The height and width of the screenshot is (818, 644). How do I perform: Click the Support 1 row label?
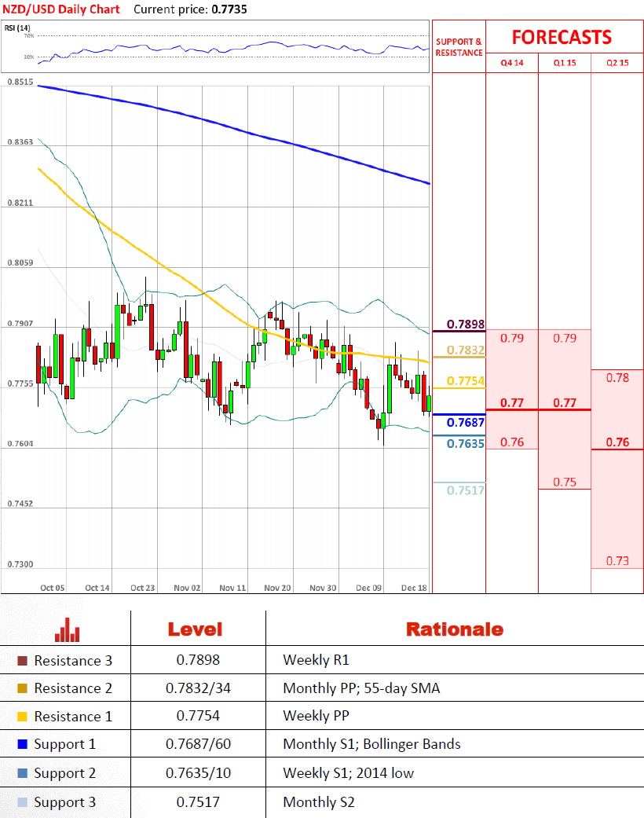[65, 745]
